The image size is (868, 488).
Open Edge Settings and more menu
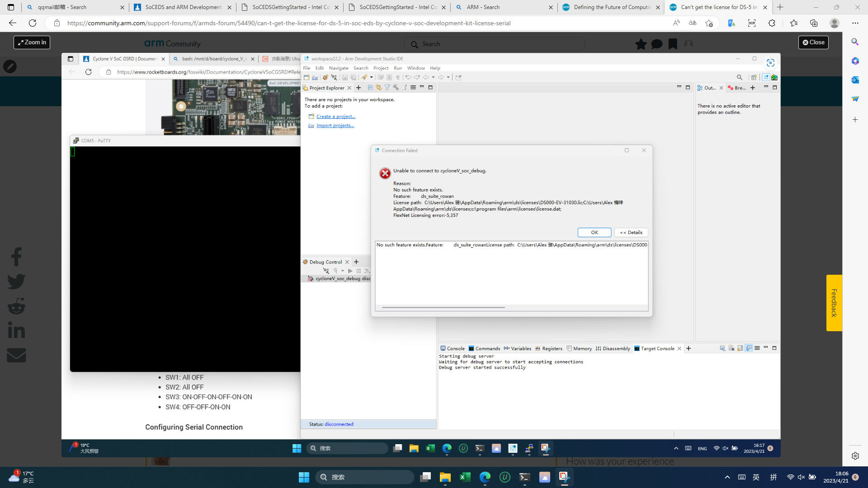[855, 23]
